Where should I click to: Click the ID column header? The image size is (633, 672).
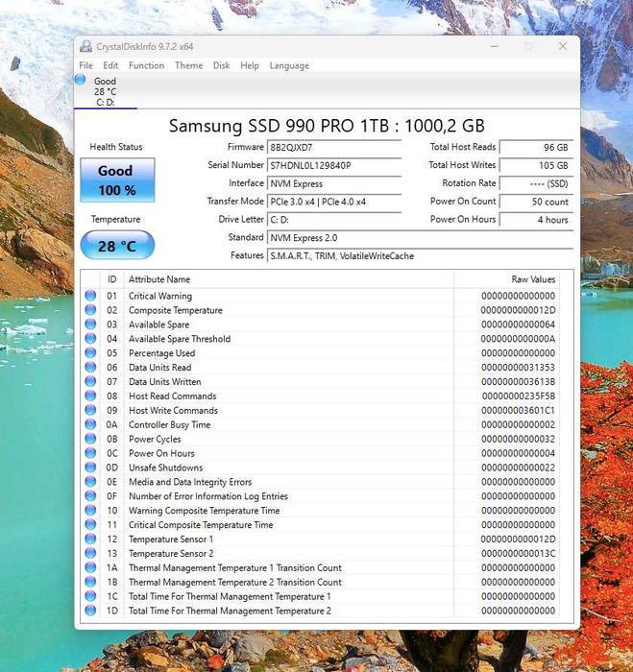112,279
